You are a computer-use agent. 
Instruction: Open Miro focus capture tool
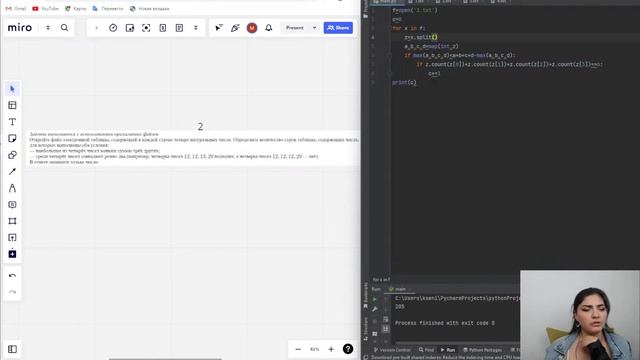click(146, 28)
